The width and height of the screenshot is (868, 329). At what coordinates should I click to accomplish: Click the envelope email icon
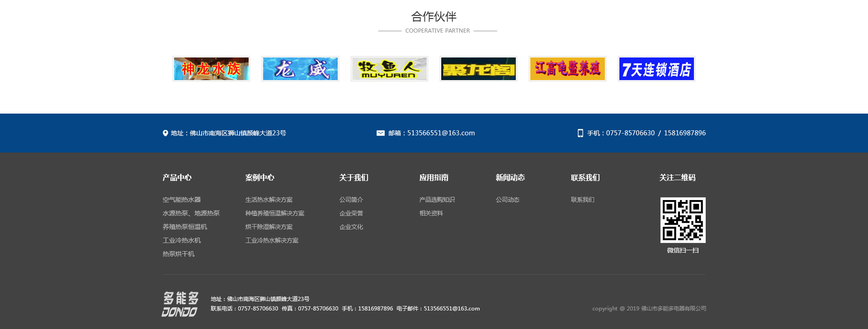pos(381,133)
